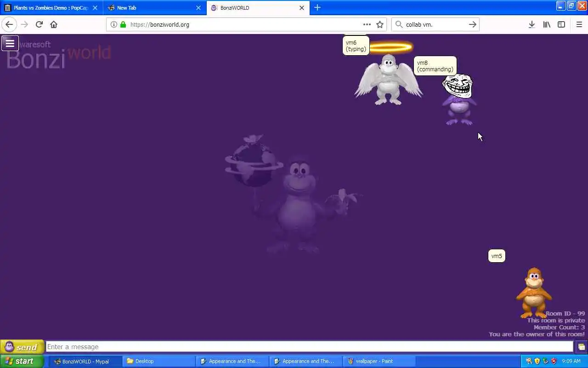Submit the 'collab vm.' search arrow
588x368 pixels.
click(472, 24)
